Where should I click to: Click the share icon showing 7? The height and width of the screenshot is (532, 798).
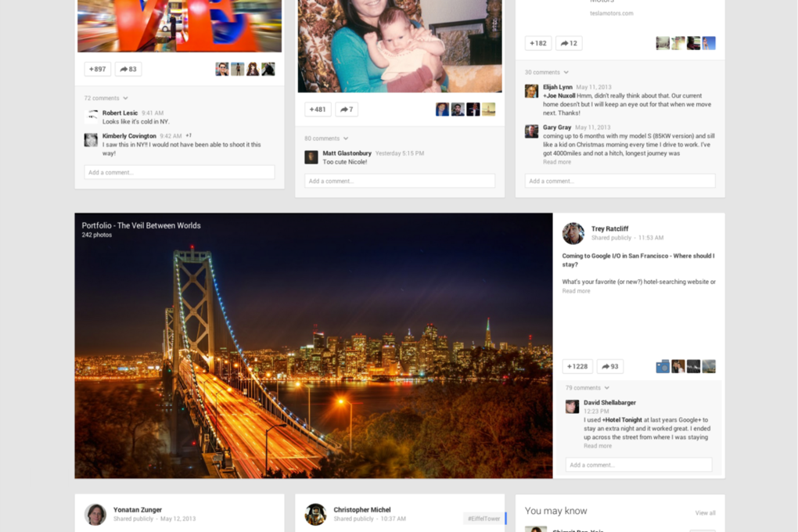click(x=347, y=110)
